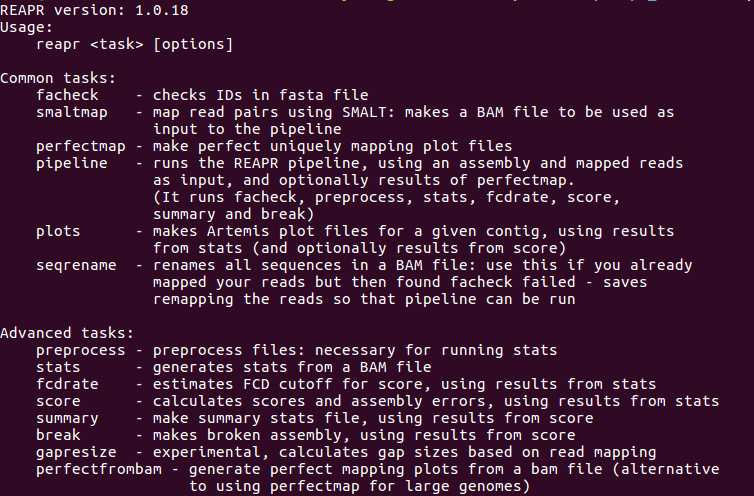
Task: Click the 'Common tasks:' heading
Action: [58, 78]
